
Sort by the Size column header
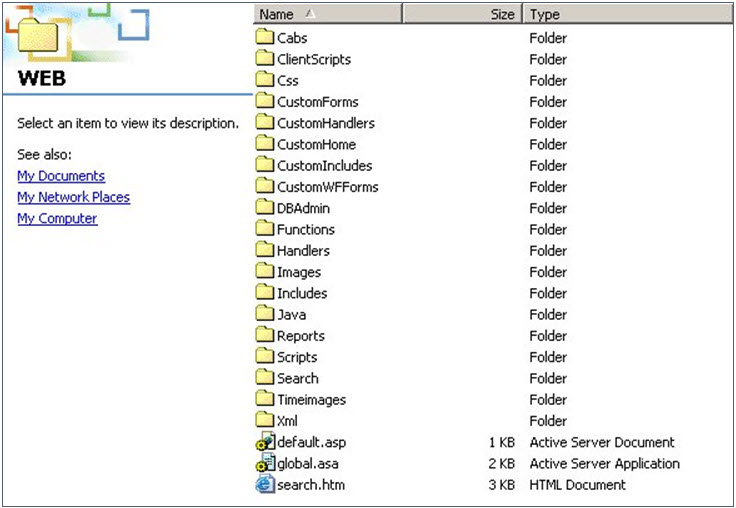[462, 14]
